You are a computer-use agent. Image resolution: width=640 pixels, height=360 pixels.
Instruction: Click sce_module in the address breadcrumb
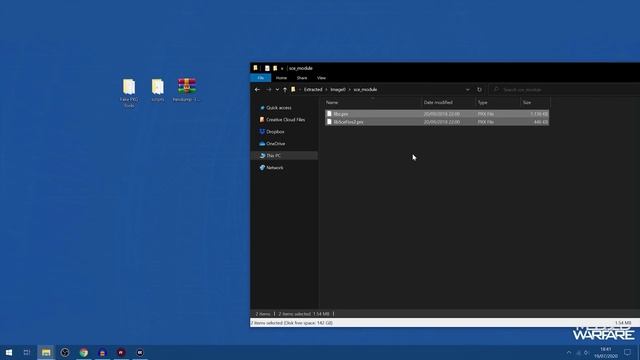coord(365,89)
